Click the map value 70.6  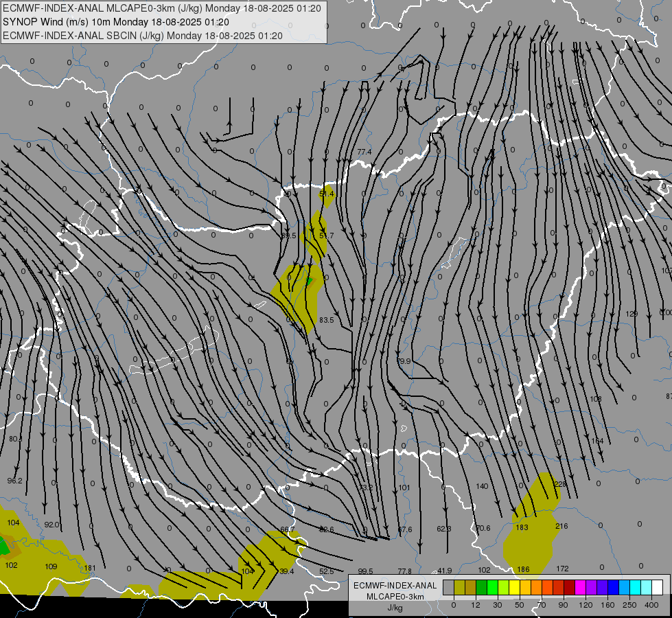[x=483, y=528]
